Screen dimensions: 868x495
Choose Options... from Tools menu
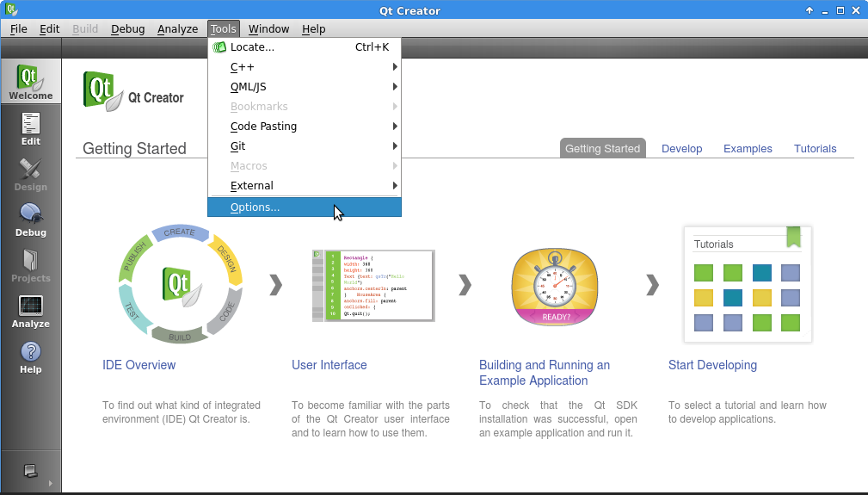[x=305, y=207]
